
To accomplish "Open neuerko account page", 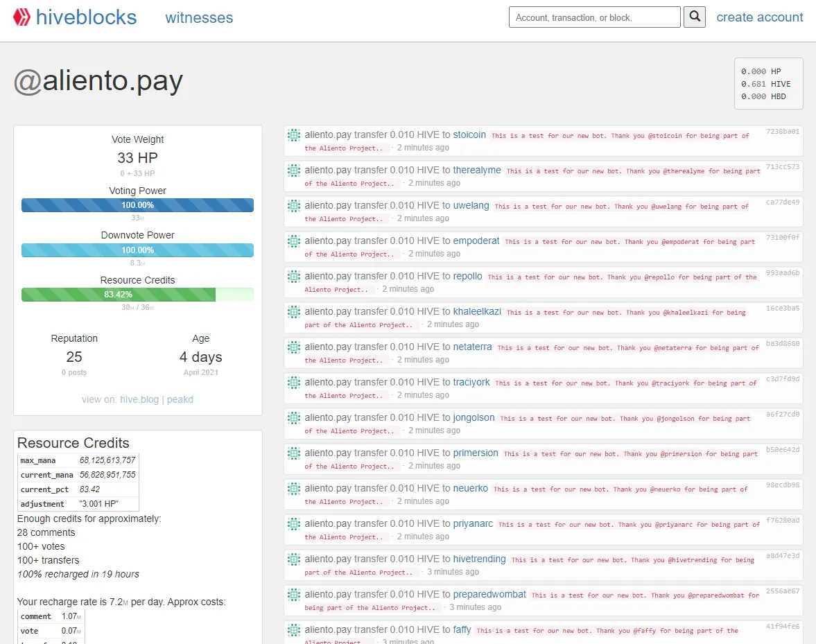I will [x=471, y=489].
